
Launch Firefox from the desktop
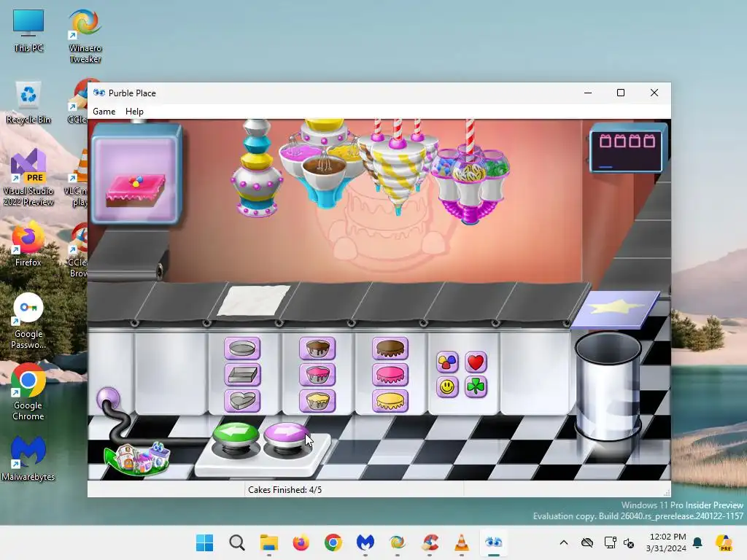[28, 245]
